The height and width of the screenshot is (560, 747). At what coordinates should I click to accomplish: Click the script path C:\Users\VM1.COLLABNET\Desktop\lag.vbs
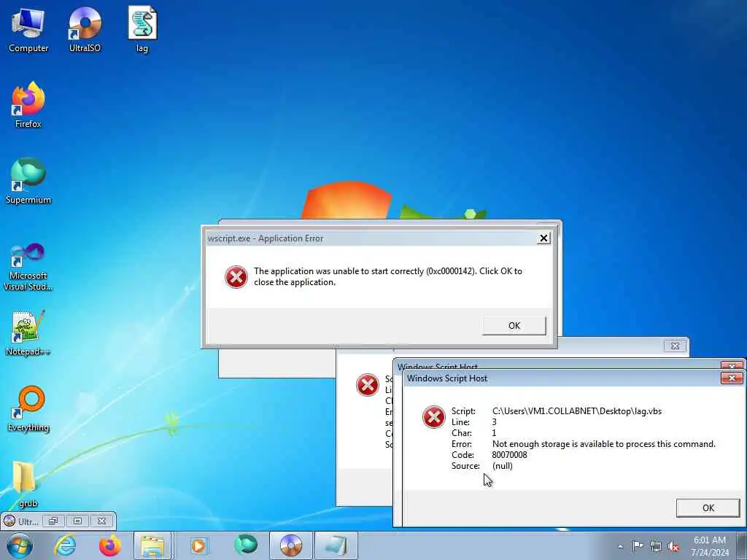577,411
